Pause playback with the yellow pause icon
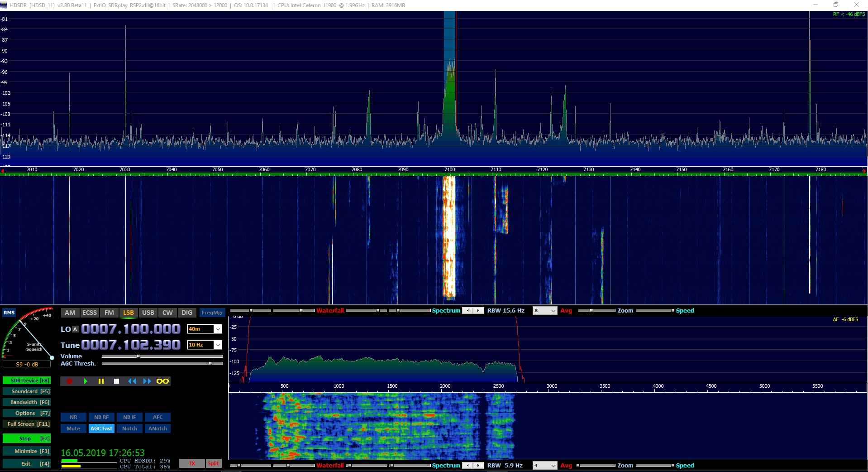This screenshot has width=868, height=472. coord(101,381)
